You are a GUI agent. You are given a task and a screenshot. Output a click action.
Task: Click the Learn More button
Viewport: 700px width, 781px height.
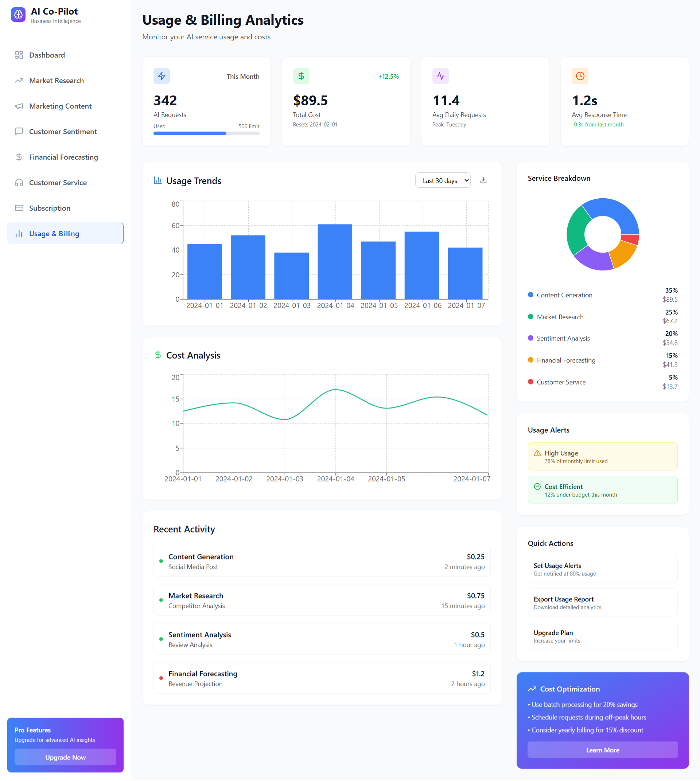(602, 750)
